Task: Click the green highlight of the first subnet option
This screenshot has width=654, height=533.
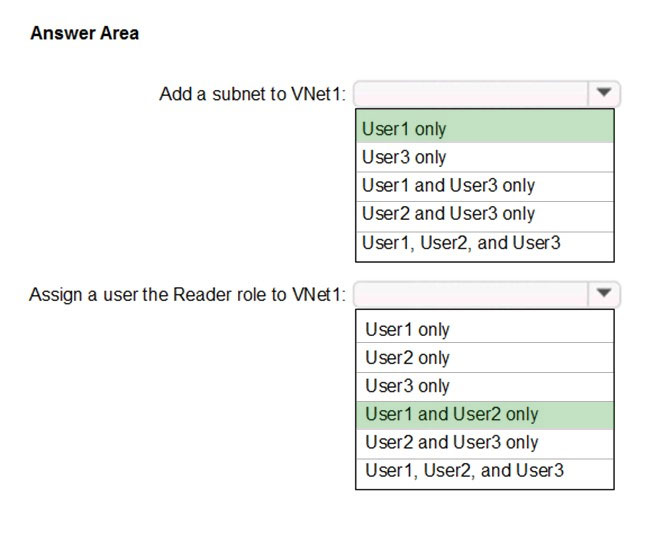Action: point(485,128)
